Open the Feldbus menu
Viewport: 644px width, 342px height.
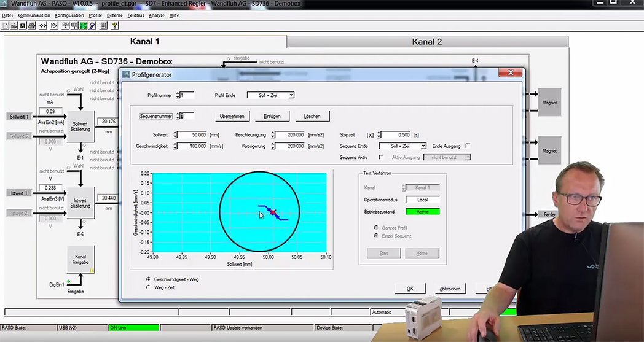(x=136, y=15)
